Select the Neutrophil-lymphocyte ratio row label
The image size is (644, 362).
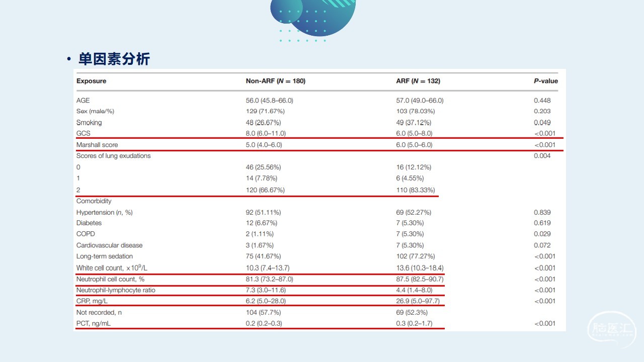coord(116,290)
